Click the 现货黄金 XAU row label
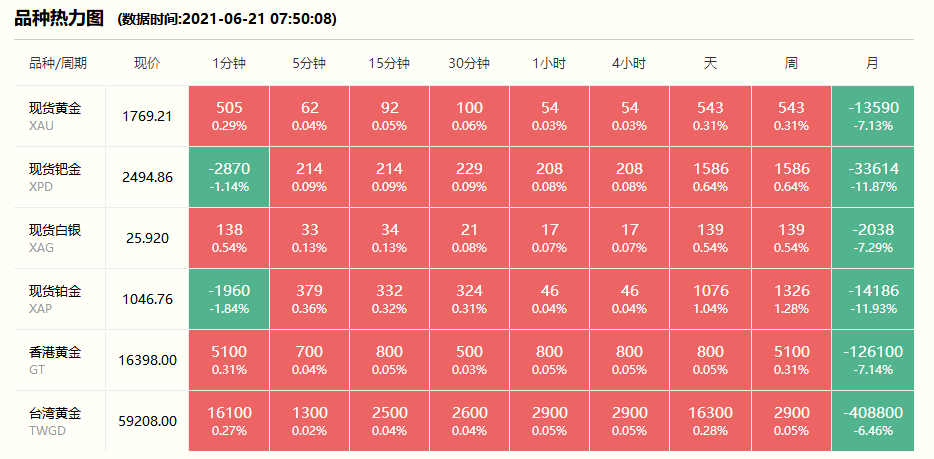The height and width of the screenshot is (459, 934). pos(56,116)
